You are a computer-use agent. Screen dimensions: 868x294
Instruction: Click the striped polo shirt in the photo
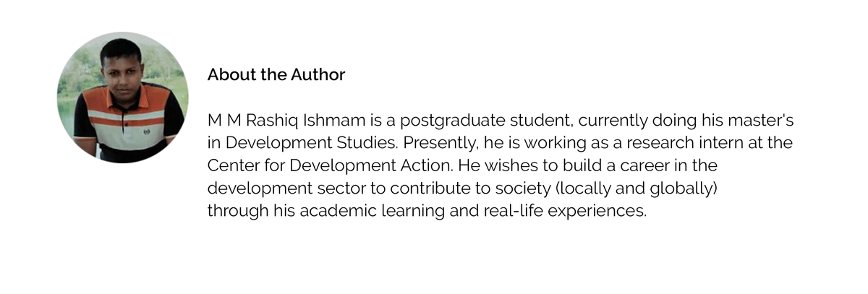[x=127, y=121]
